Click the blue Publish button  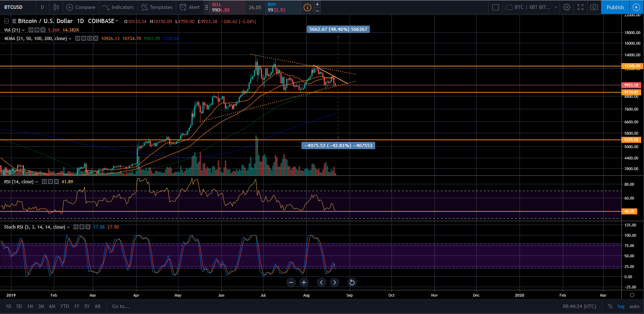[615, 7]
